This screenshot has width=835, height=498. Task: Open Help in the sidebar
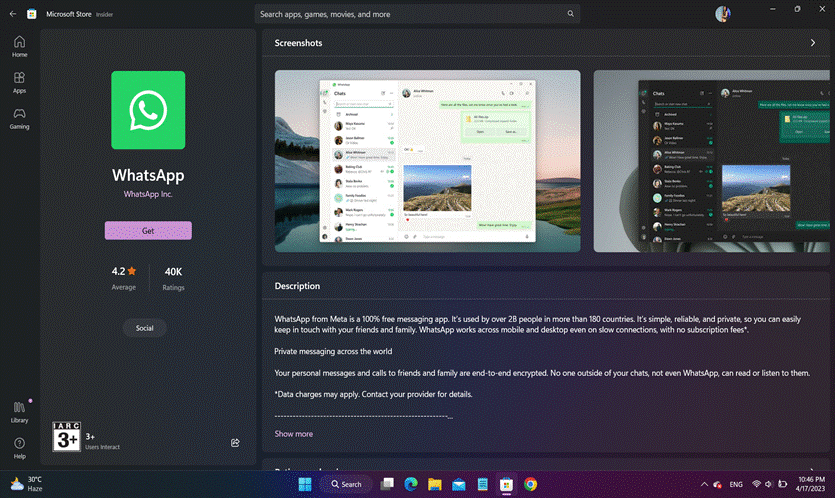[x=19, y=448]
